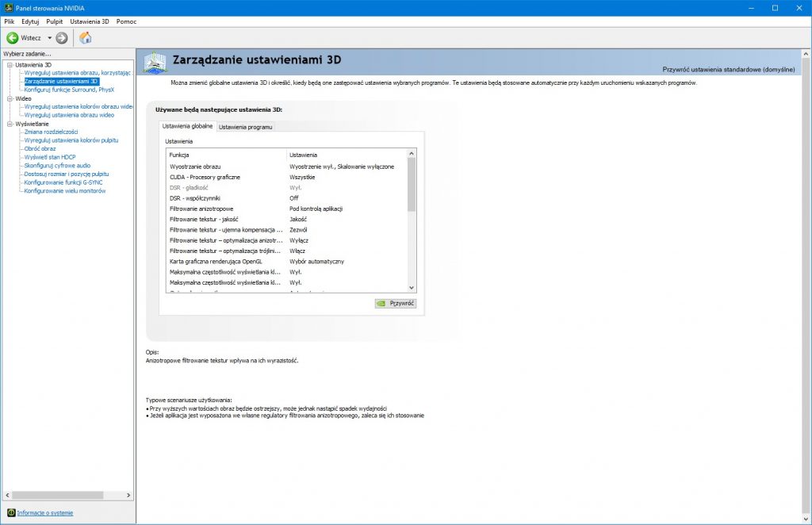Click the Funkcja column header

click(x=226, y=155)
